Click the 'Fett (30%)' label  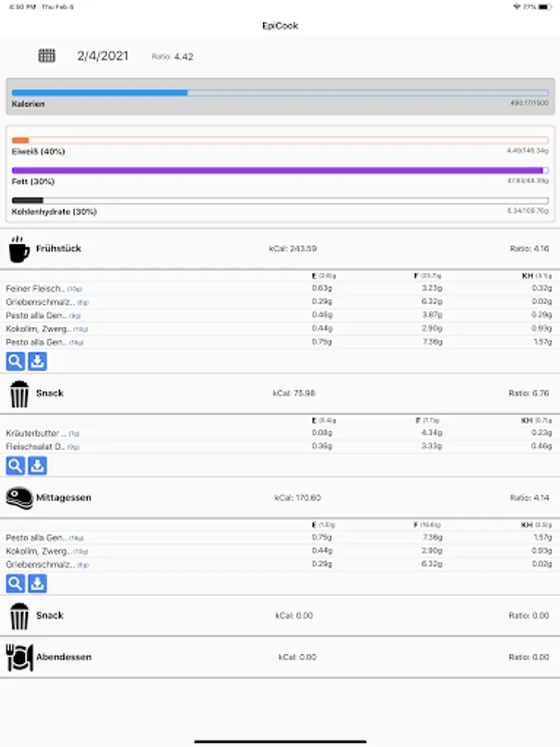pos(33,182)
